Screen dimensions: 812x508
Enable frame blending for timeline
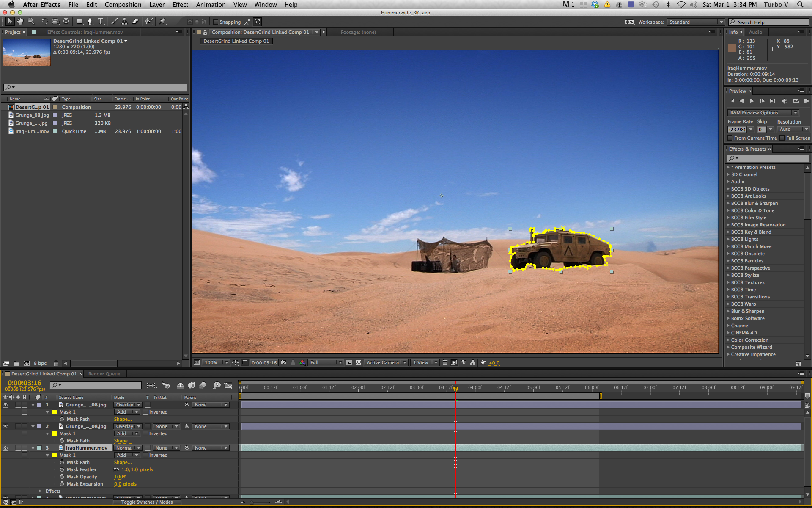tap(192, 386)
